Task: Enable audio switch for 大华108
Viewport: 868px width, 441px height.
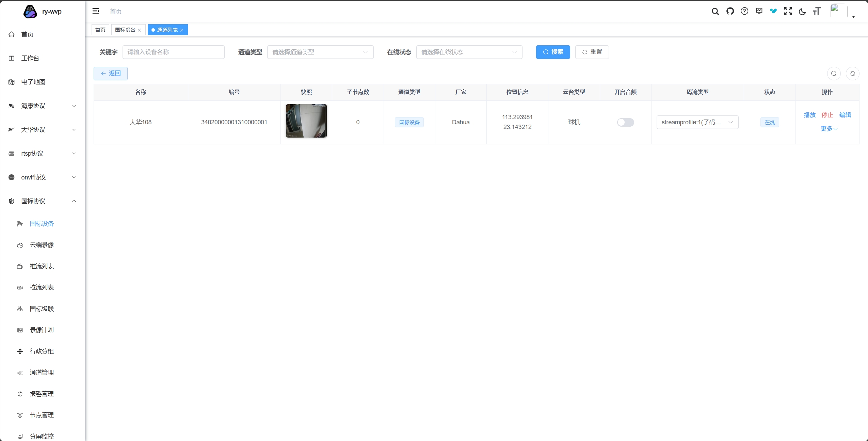Action: tap(625, 122)
